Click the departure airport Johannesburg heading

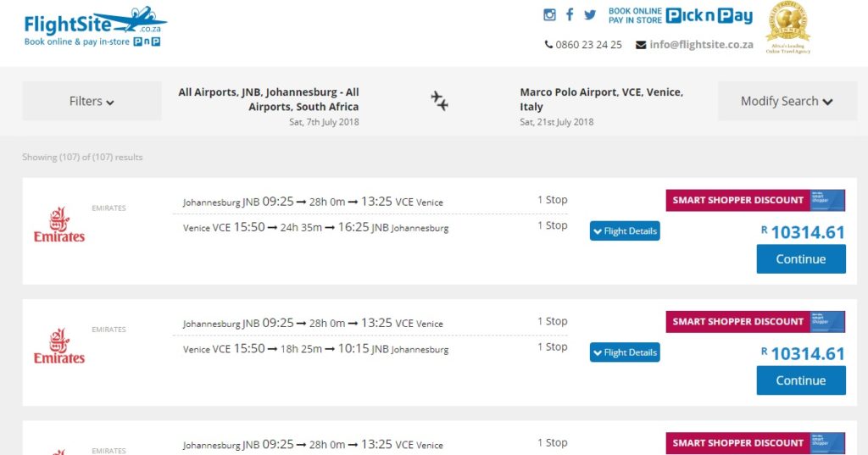[269, 100]
